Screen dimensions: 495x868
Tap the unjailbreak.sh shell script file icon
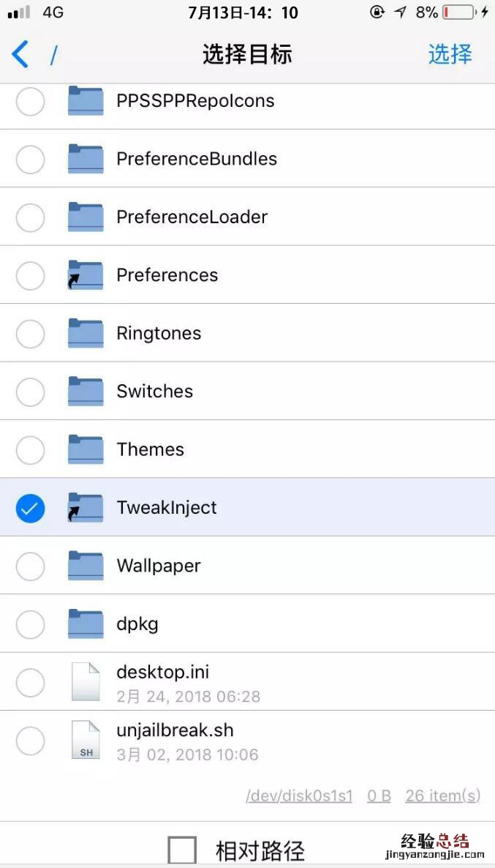coord(85,740)
